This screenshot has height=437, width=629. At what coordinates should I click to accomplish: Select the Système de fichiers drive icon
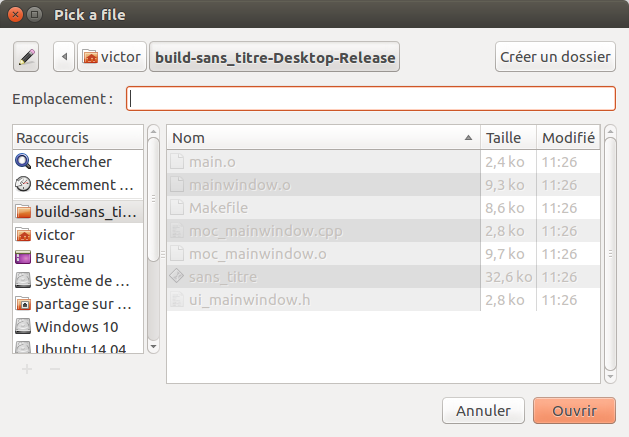24,281
